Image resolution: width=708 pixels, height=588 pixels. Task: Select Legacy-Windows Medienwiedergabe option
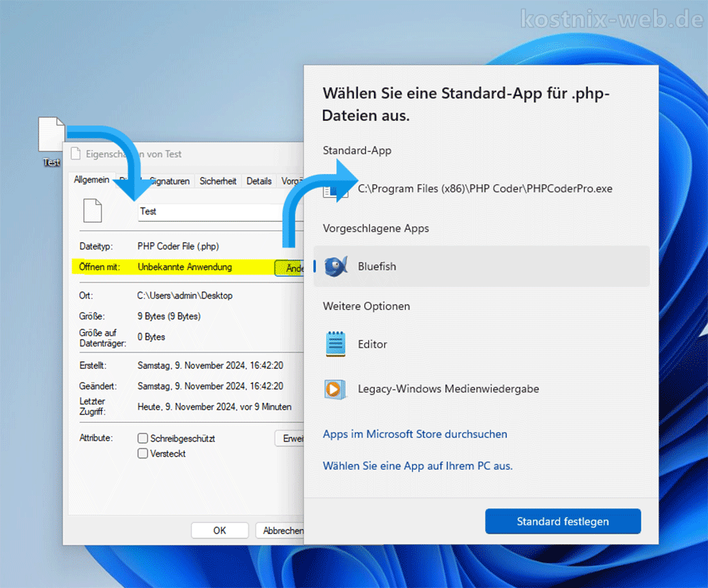tap(482, 389)
